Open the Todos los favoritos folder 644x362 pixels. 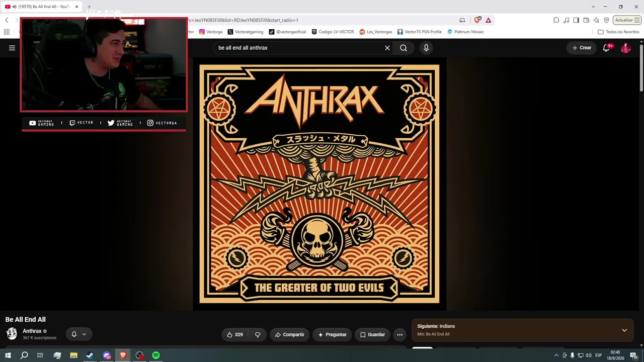coord(618,32)
